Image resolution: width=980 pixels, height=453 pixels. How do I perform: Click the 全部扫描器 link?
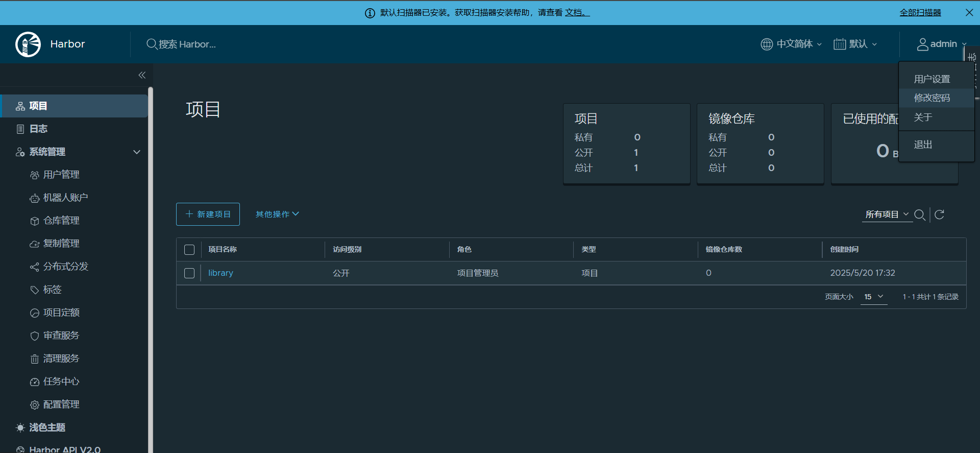coord(920,13)
